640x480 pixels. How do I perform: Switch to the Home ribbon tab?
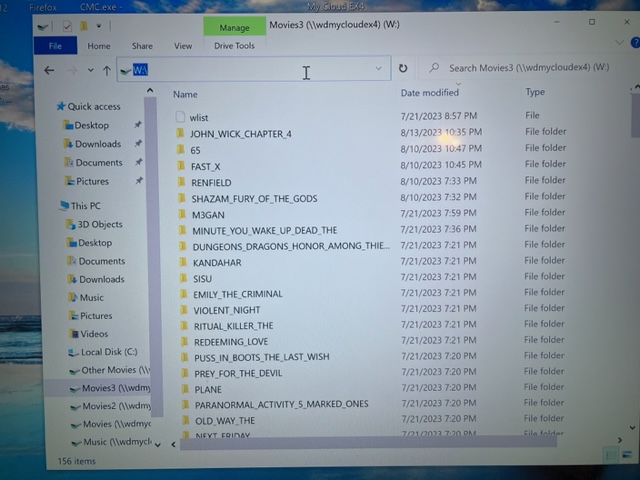click(x=99, y=46)
